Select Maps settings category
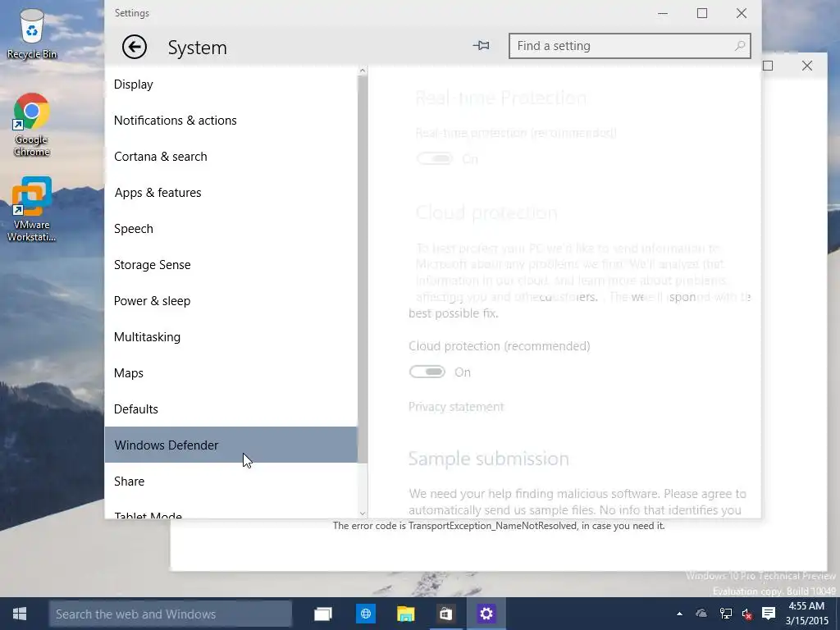The width and height of the screenshot is (840, 630). coord(231,373)
